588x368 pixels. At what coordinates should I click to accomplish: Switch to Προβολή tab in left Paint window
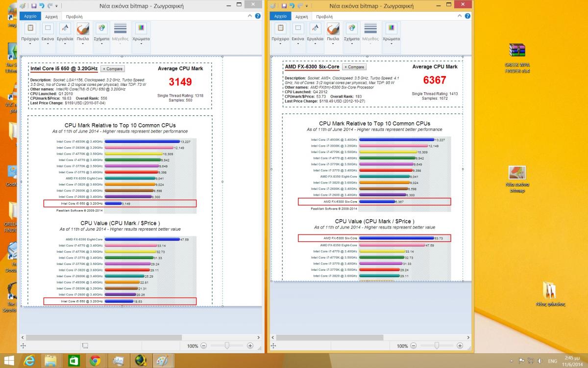74,16
